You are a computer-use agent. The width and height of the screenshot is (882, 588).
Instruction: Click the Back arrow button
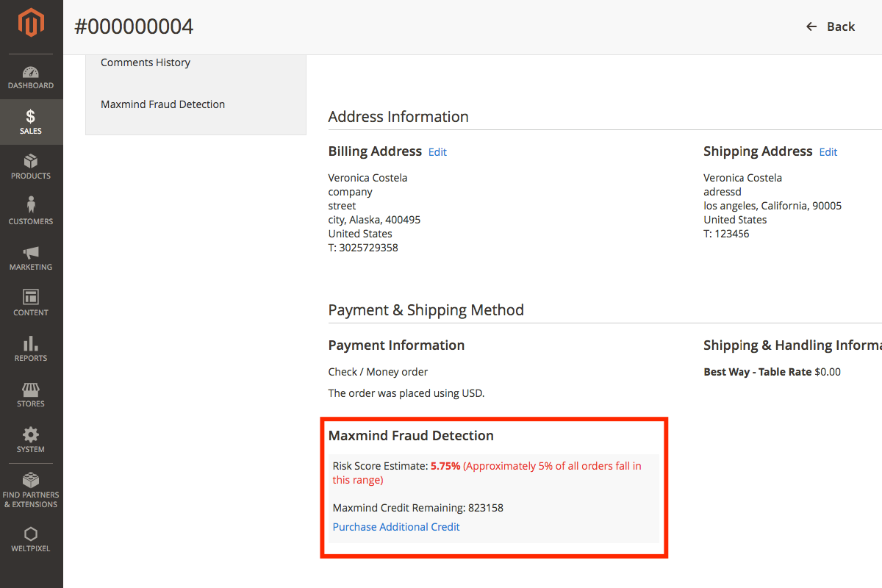pyautogui.click(x=831, y=26)
